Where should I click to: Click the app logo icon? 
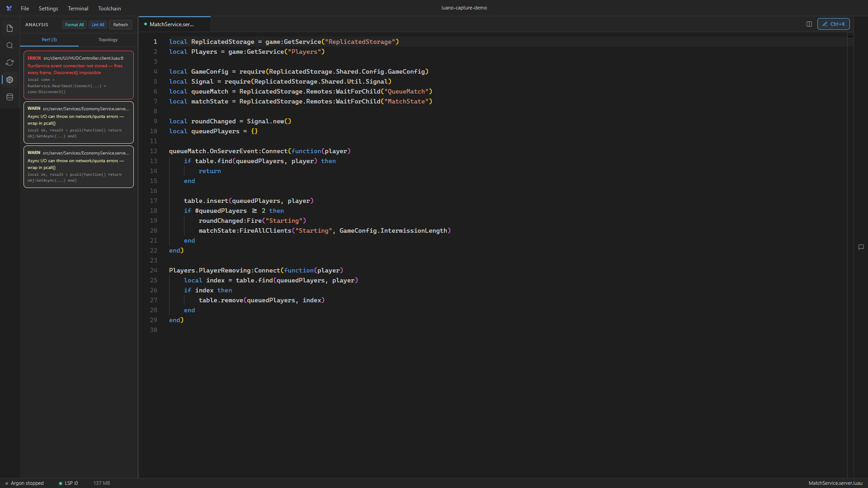9,8
